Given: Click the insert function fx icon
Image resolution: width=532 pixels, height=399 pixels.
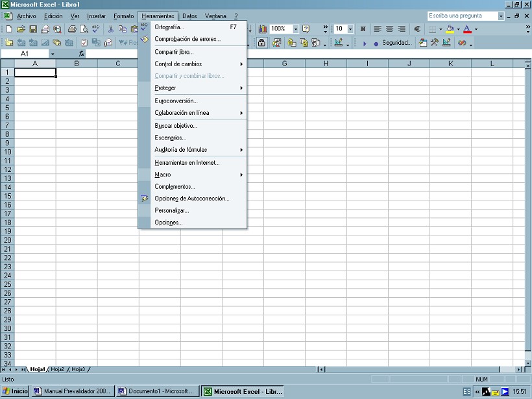Looking at the screenshot, I should (82, 54).
